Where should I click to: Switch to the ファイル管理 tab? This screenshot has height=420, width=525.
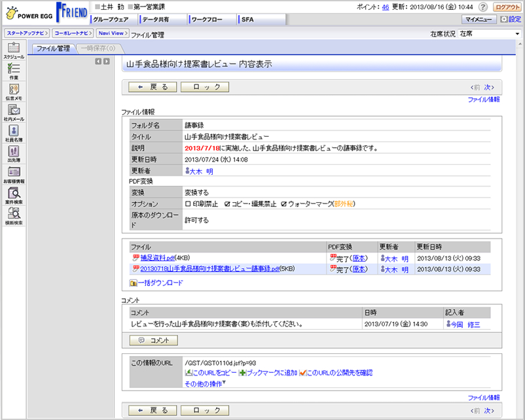[53, 48]
